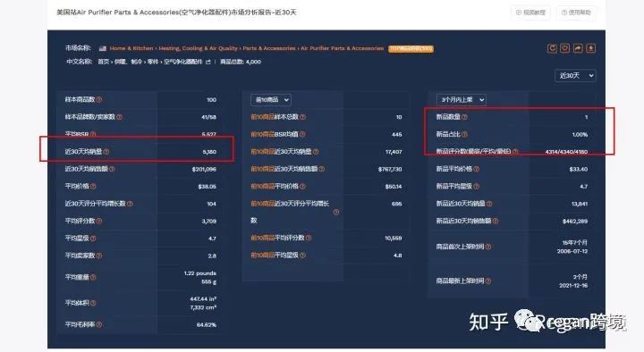Click help icon next to 前10商品平均星级
The width and height of the screenshot is (644, 352).
(302, 256)
